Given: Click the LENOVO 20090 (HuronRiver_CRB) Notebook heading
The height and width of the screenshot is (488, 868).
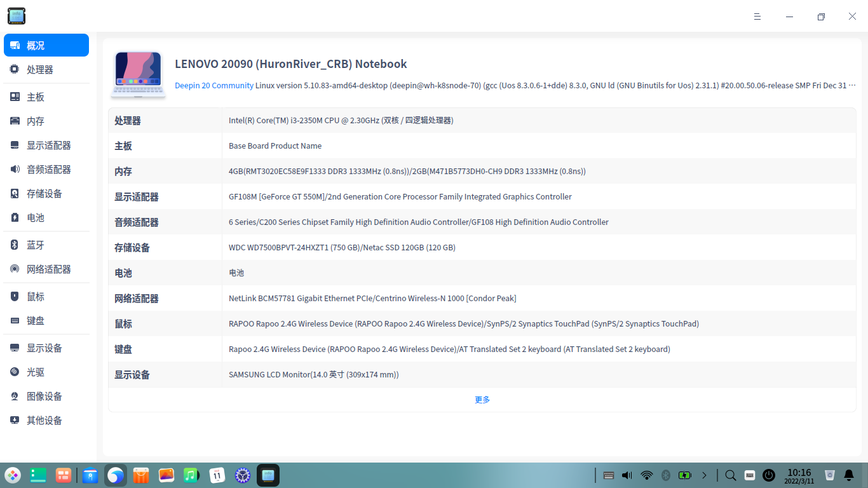Looking at the screenshot, I should tap(291, 64).
